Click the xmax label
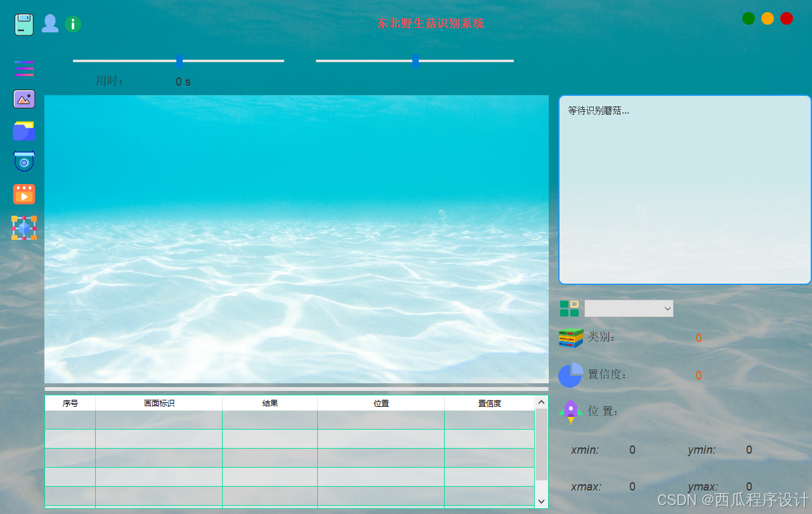 (586, 487)
